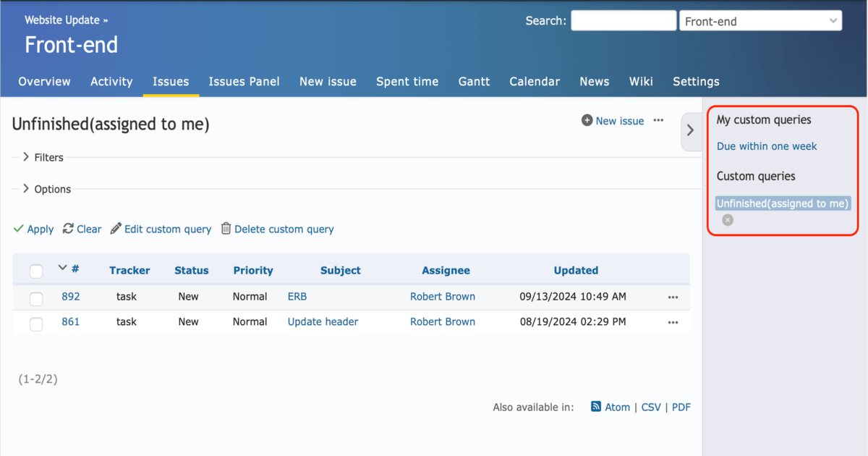Switch to the Gantt tab

point(474,81)
